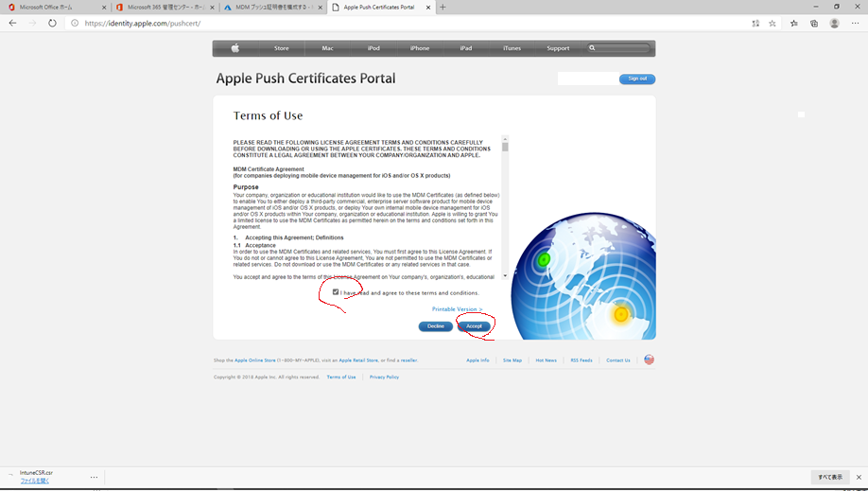The height and width of the screenshot is (491, 868).
Task: Click the Apple logo in navigation bar
Action: click(x=234, y=48)
